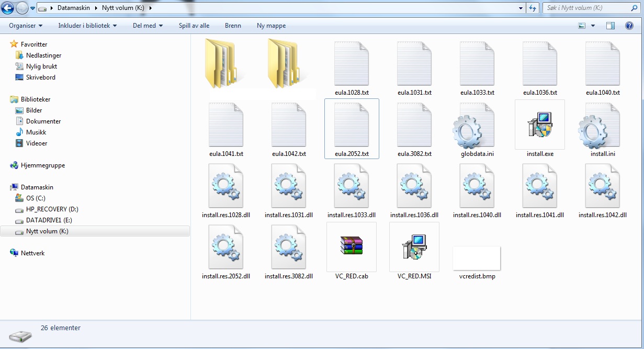Viewport: 644px width, 349px height.
Task: Select the install.res.1036.dll icon
Action: point(414,186)
